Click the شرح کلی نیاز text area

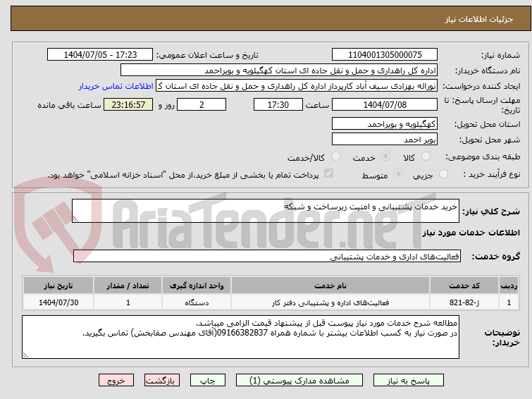[x=266, y=211]
